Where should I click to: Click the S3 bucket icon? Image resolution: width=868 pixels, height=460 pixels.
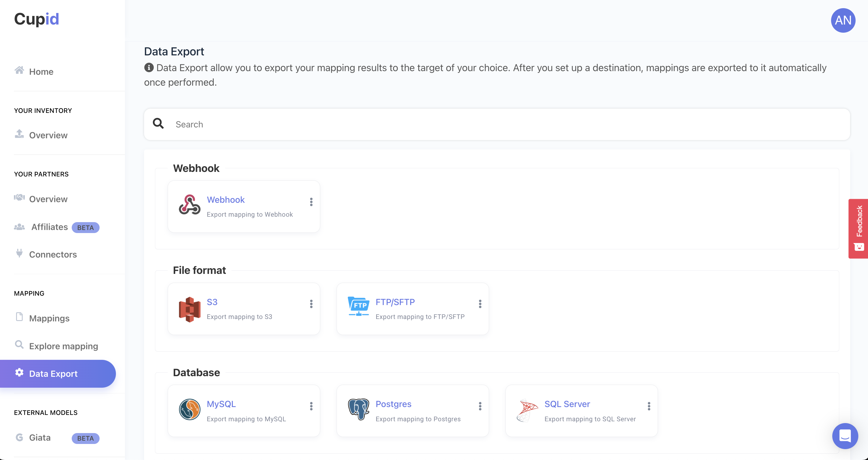click(189, 309)
